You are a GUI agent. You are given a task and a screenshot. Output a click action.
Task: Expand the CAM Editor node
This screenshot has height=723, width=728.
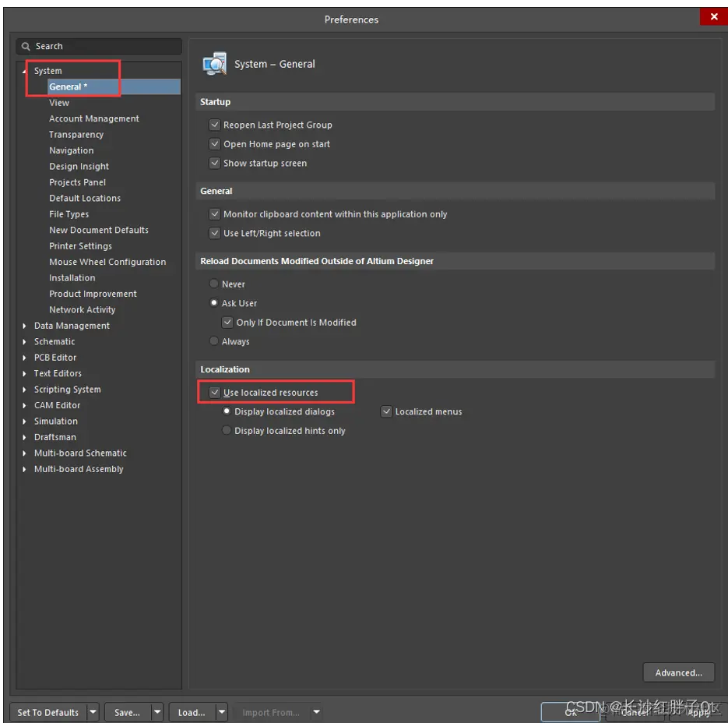(x=24, y=406)
